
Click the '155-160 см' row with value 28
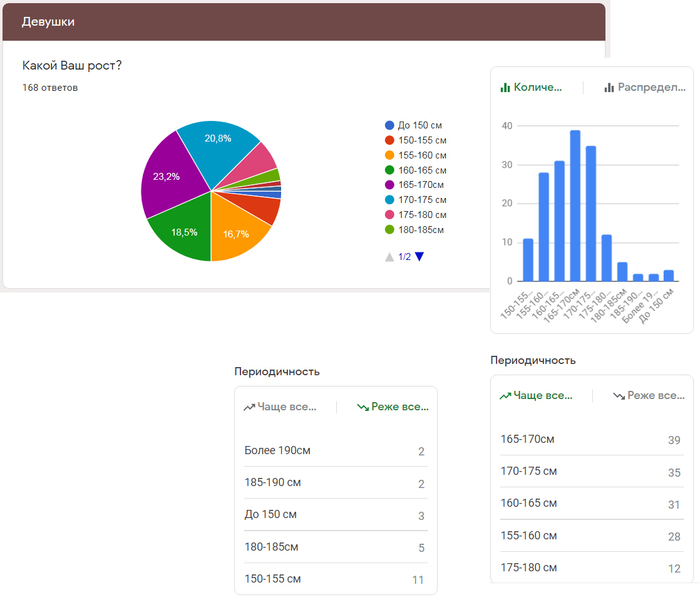[x=592, y=536]
